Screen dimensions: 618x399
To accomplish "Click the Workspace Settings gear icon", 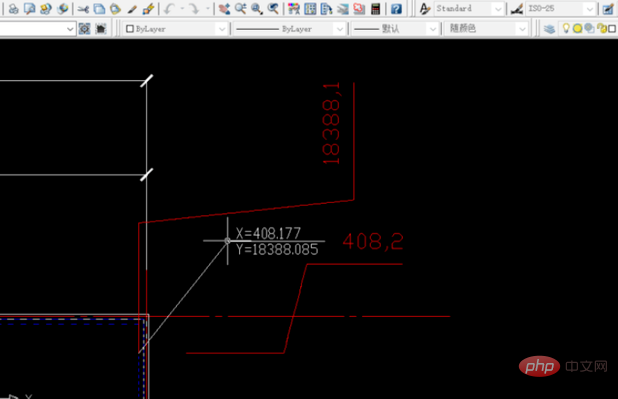I will click(84, 29).
